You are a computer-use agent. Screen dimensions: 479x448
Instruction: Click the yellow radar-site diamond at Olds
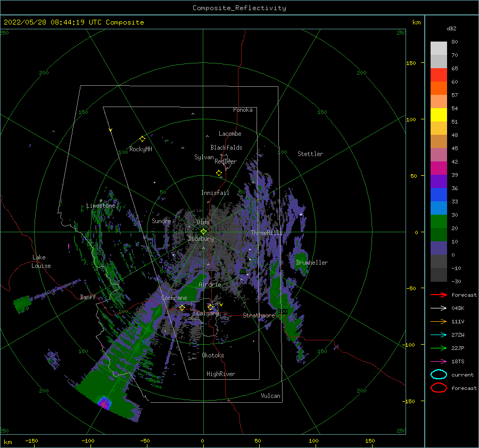(x=203, y=232)
